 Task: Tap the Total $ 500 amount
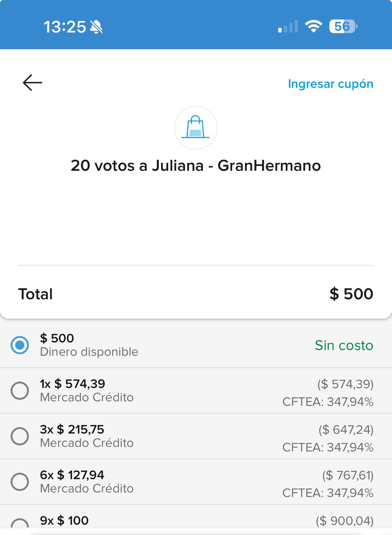tap(351, 294)
